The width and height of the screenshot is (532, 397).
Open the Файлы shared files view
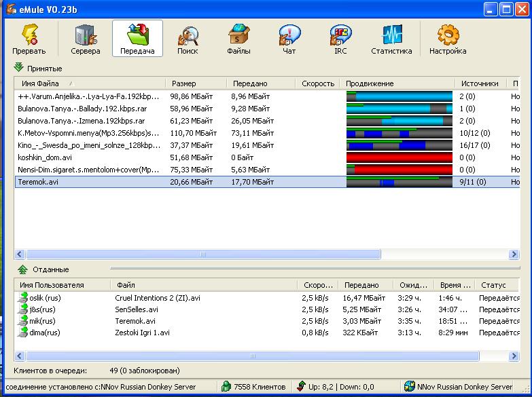238,39
